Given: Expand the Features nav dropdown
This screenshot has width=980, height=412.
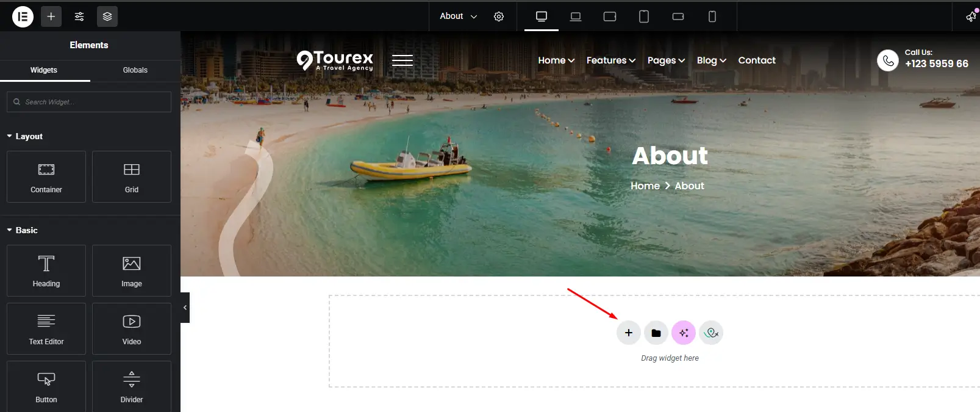Looking at the screenshot, I should point(611,60).
